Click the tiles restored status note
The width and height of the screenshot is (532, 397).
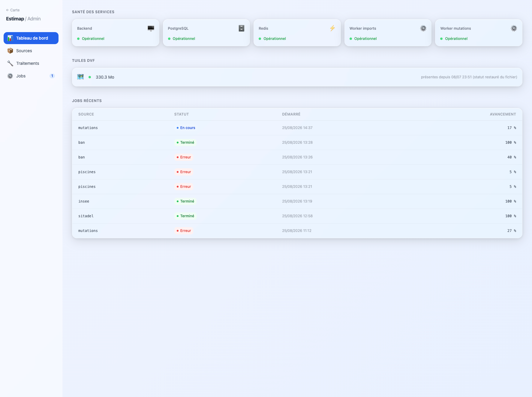[x=469, y=77]
